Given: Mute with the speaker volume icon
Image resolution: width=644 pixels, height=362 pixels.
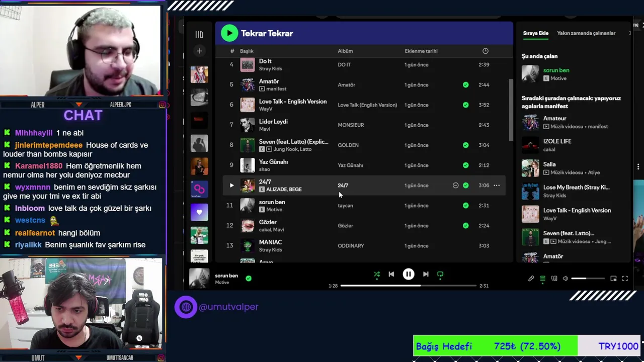Looking at the screenshot, I should [566, 279].
